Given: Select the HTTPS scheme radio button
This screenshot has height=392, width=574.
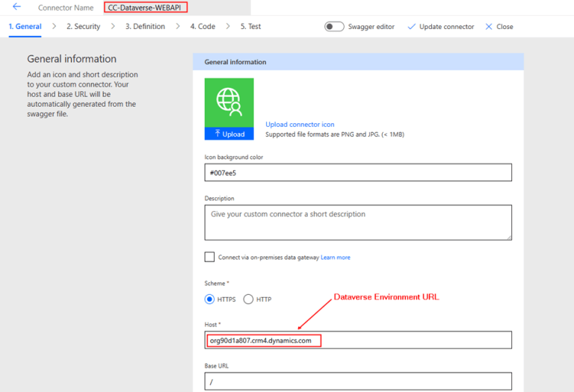Looking at the screenshot, I should click(x=209, y=299).
